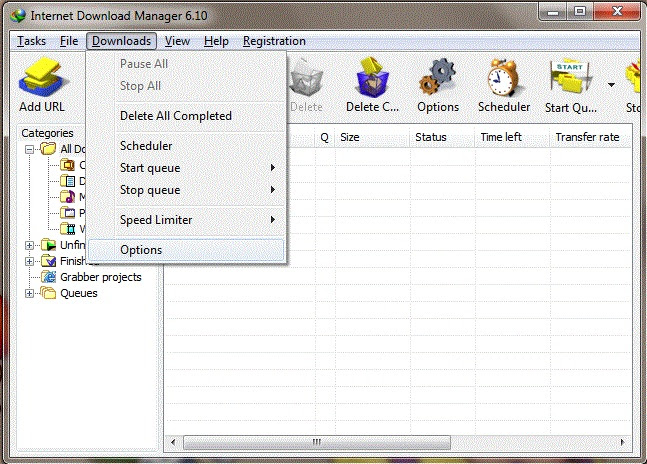Open the Tasks menu
Screen dimensions: 647x464
pos(31,41)
